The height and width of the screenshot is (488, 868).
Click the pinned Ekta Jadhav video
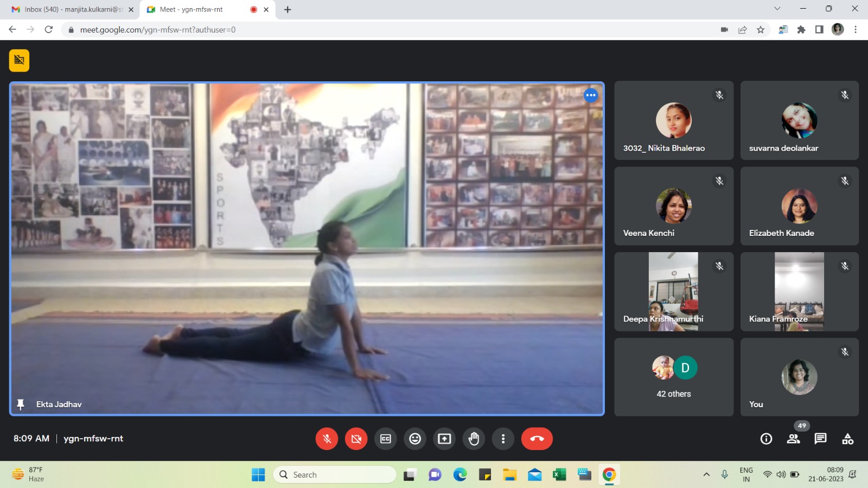[307, 249]
